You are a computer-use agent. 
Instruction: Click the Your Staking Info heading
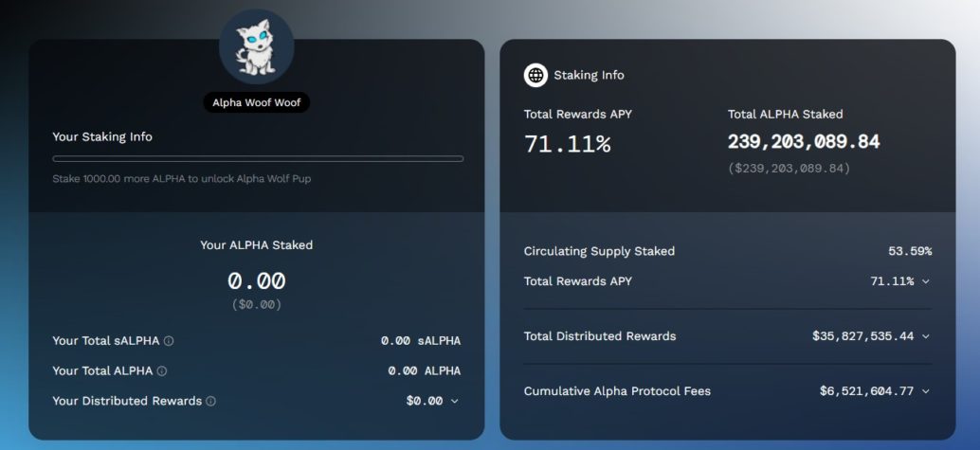click(x=102, y=136)
